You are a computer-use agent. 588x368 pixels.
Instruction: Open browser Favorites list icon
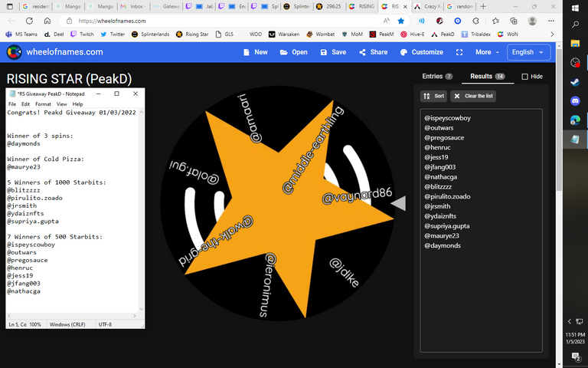tap(495, 21)
